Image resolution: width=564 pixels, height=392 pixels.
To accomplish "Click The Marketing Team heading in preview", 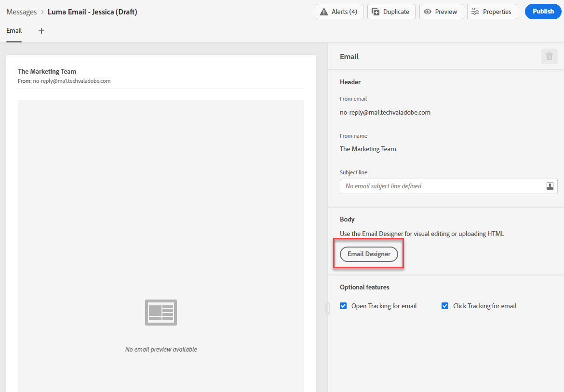I will [47, 71].
